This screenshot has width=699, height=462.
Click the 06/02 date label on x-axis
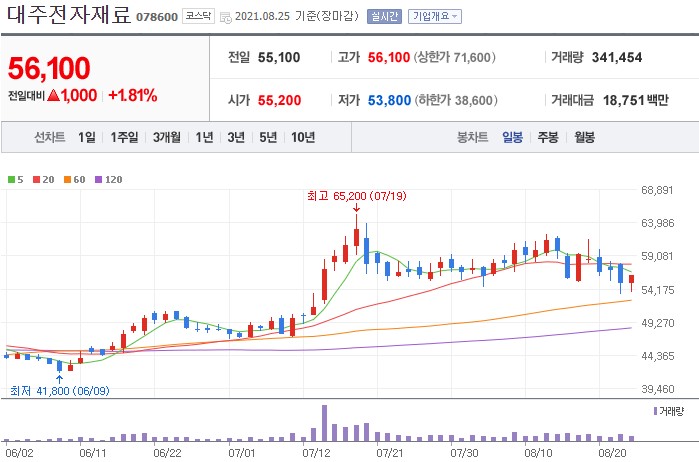(20, 454)
